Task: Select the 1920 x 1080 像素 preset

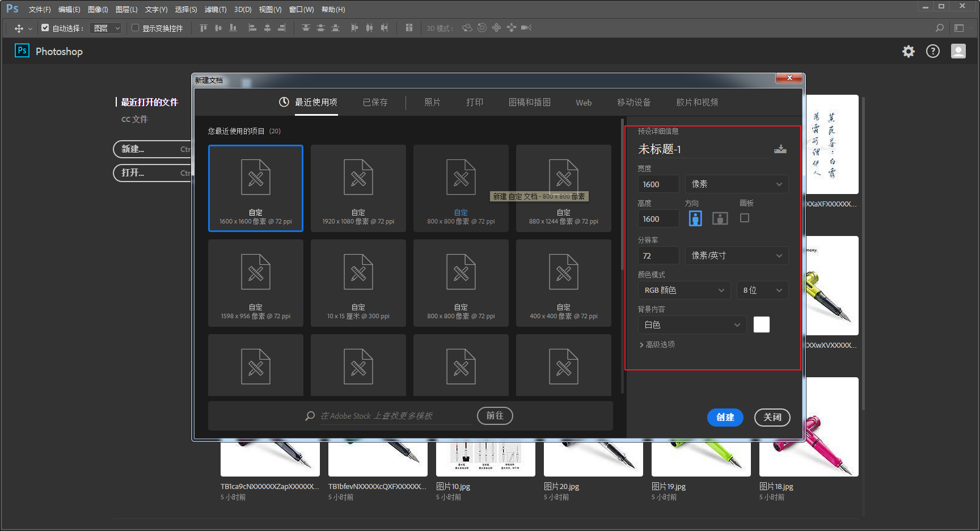Action: 358,188
